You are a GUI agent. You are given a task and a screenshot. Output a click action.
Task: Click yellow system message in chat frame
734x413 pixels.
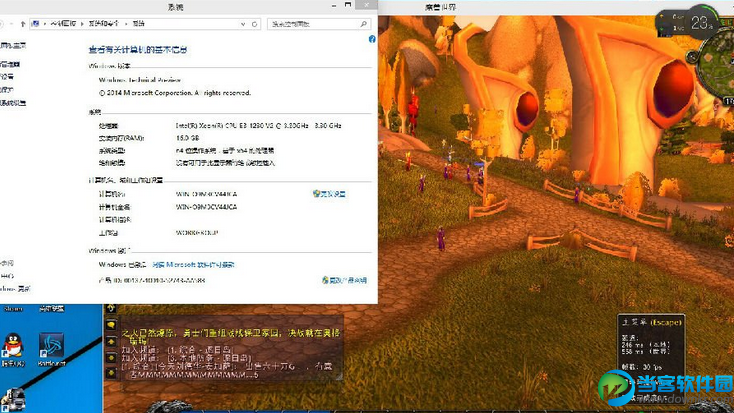tap(230, 337)
